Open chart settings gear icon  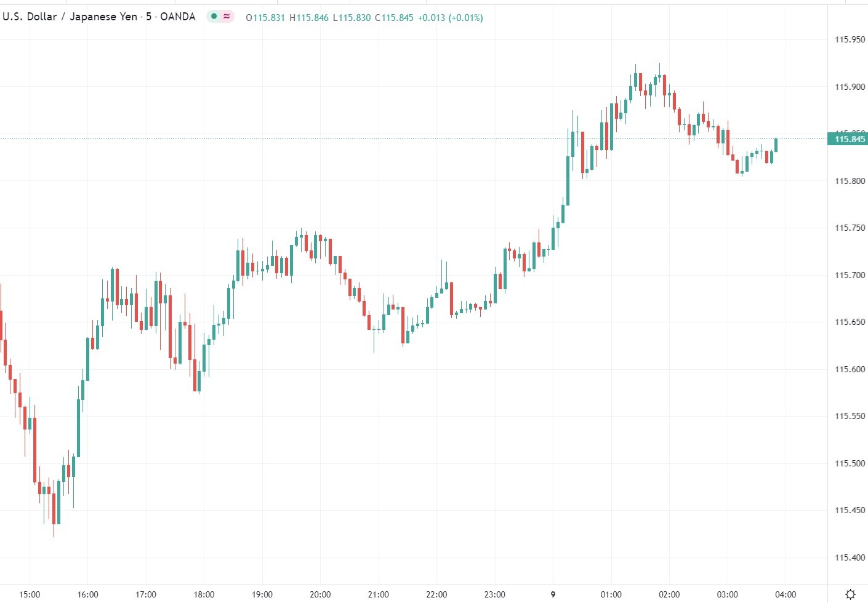[x=850, y=594]
